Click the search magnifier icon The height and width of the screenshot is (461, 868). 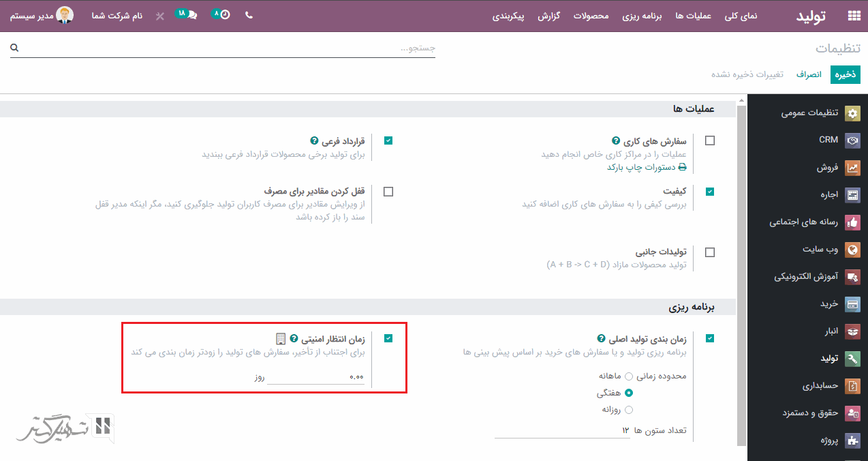click(14, 48)
